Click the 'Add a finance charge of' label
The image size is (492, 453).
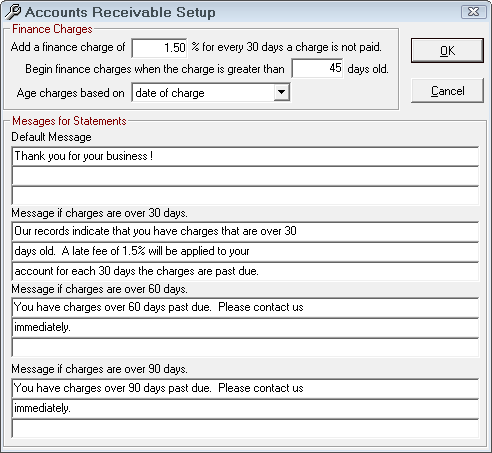point(68,47)
